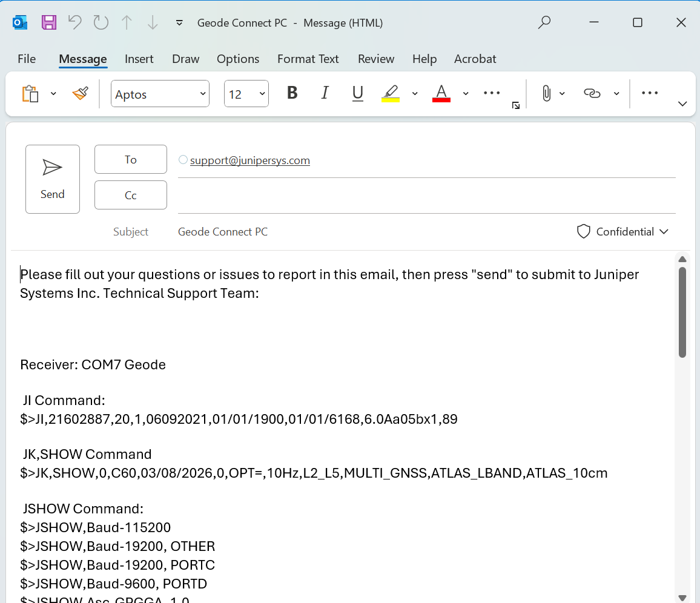Click the paper-plane Send button
Viewport: 700px width, 603px height.
click(53, 179)
